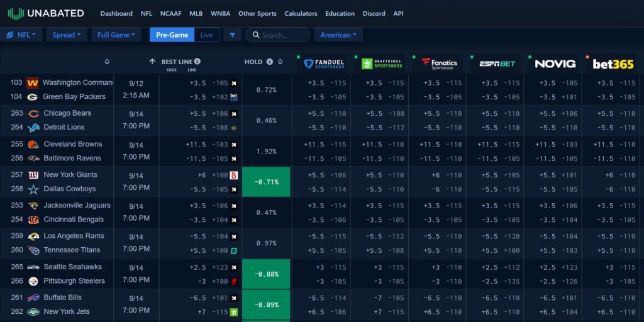Sort games with the team column arrows
644x322 pixels.
pyautogui.click(x=107, y=62)
